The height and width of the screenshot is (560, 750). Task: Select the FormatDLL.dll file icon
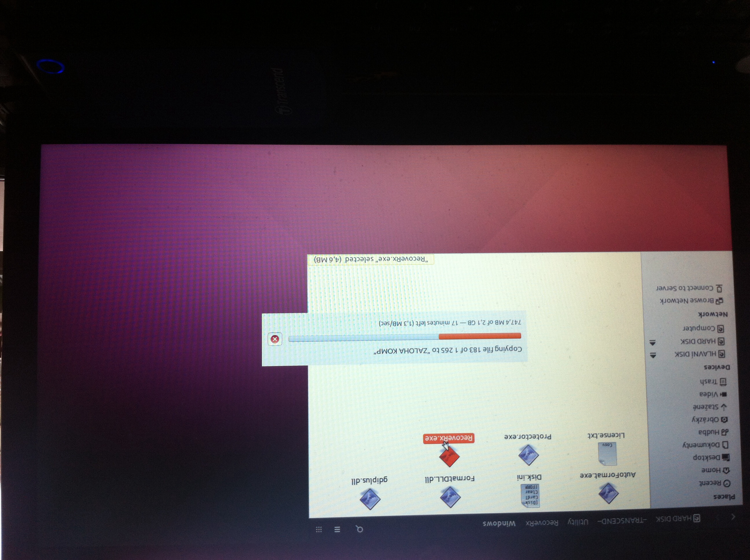pos(450,497)
